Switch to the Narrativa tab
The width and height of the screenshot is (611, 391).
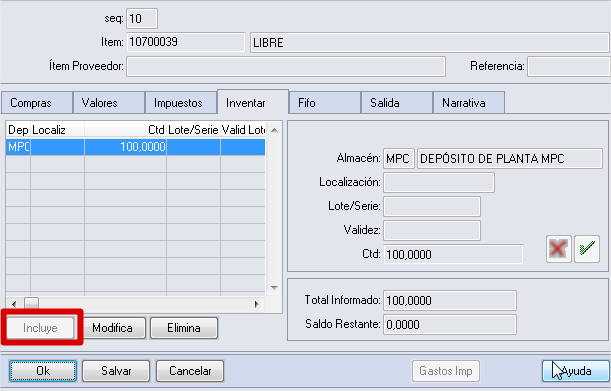click(469, 103)
